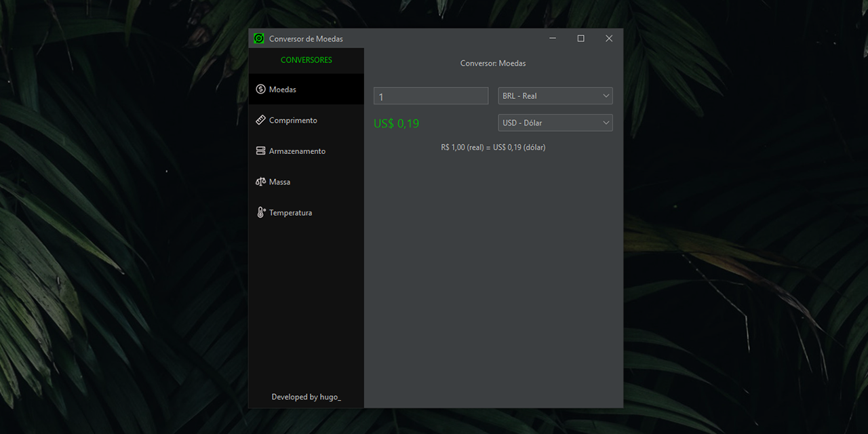The width and height of the screenshot is (868, 434).
Task: Click the Conversor: Moedas heading
Action: pyautogui.click(x=493, y=63)
